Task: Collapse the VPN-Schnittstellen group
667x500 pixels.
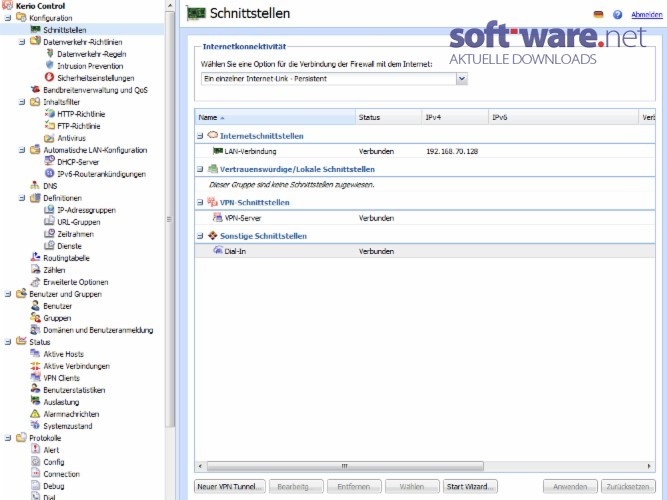Action: click(x=200, y=202)
